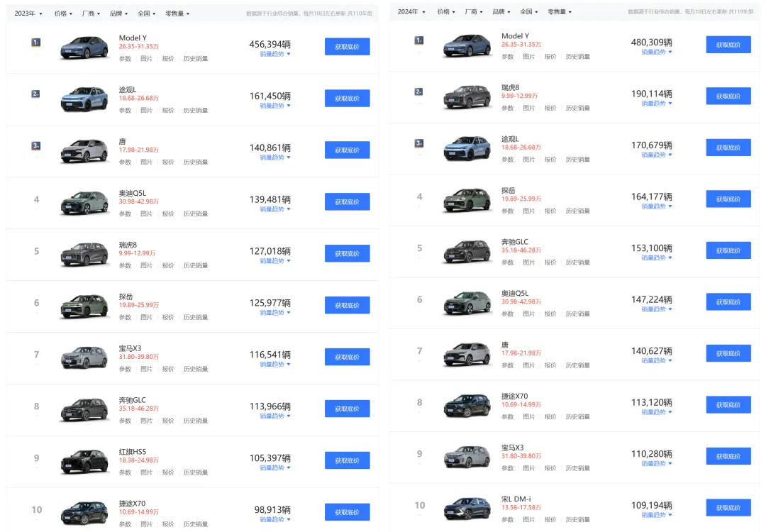Open the 2023年 year dropdown
This screenshot has height=532, width=766.
tap(28, 13)
